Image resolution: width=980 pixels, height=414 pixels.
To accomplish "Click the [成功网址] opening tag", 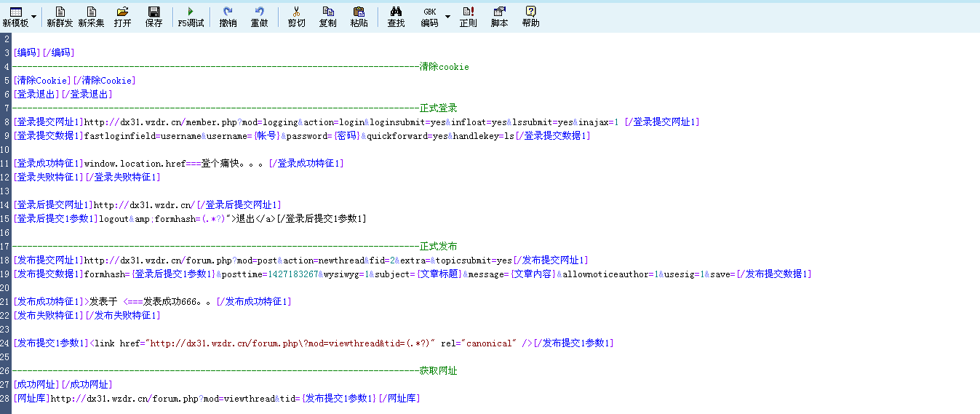I will point(35,385).
